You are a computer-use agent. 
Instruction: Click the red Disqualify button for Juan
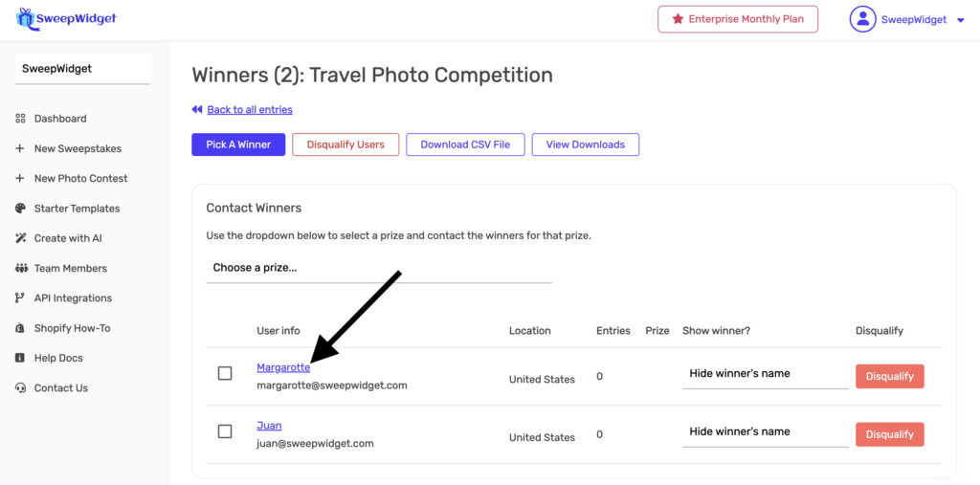coord(889,434)
